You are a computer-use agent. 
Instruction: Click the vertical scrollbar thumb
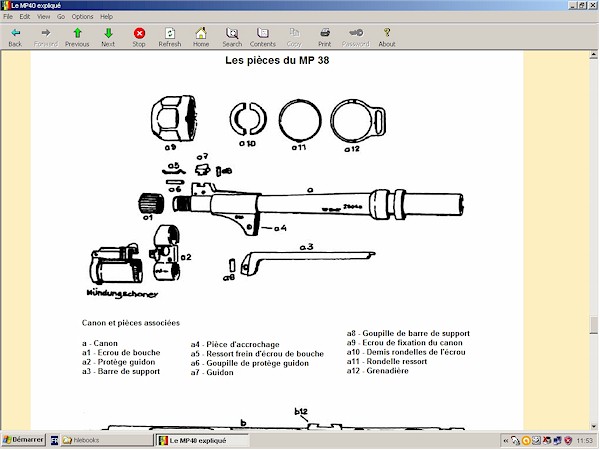(594, 325)
